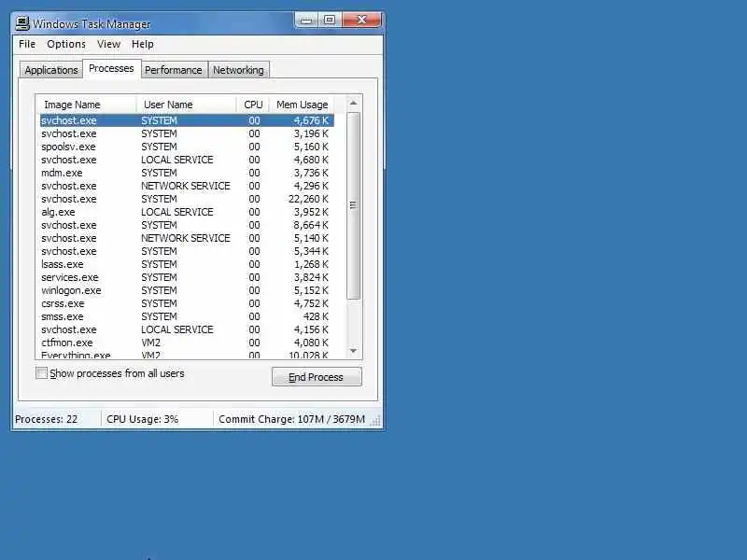
Task: Select the alg.exe process
Action: pos(186,212)
